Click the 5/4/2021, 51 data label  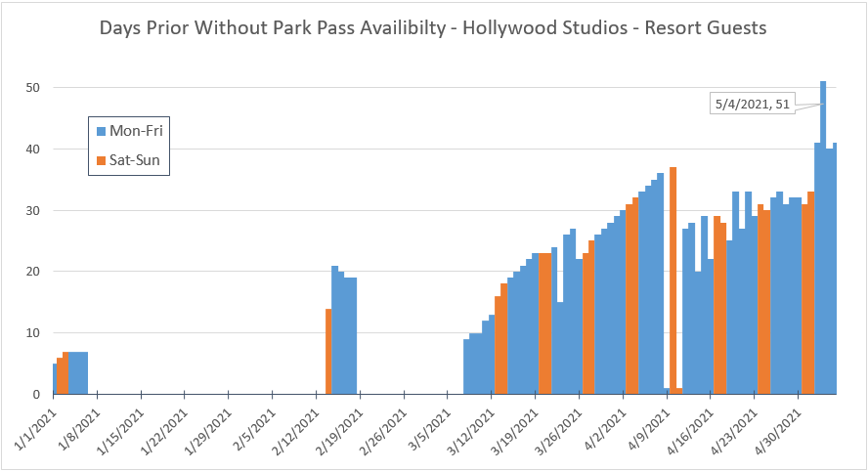pos(753,104)
